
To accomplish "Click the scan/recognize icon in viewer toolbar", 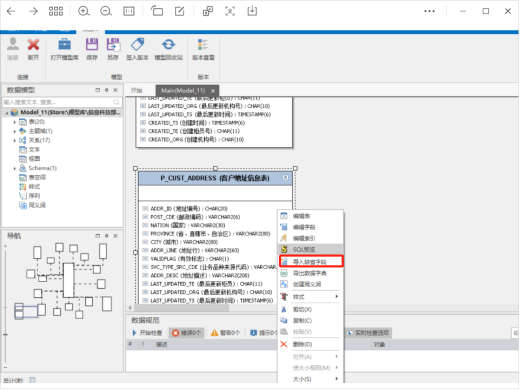I will 230,11.
